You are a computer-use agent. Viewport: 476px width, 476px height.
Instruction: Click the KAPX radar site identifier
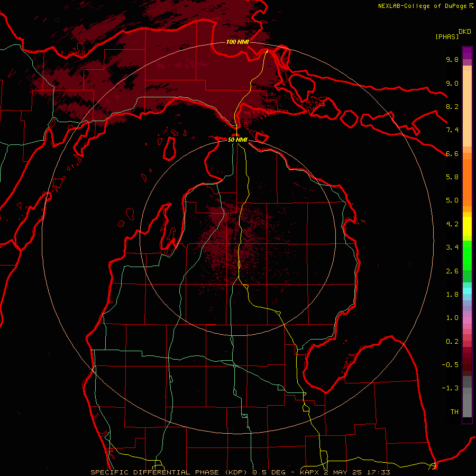309,472
